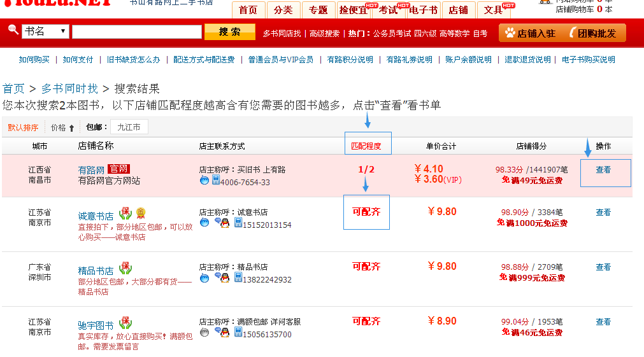Viewport: 644px width, 357px height.
Task: Click 查看 in the 驰宇图书 row
Action: 603,322
